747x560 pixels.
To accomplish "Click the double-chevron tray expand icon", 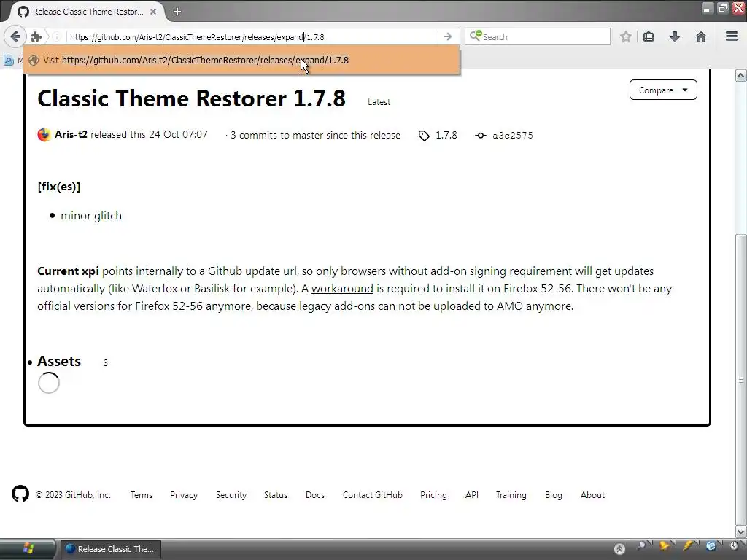I will [x=619, y=549].
